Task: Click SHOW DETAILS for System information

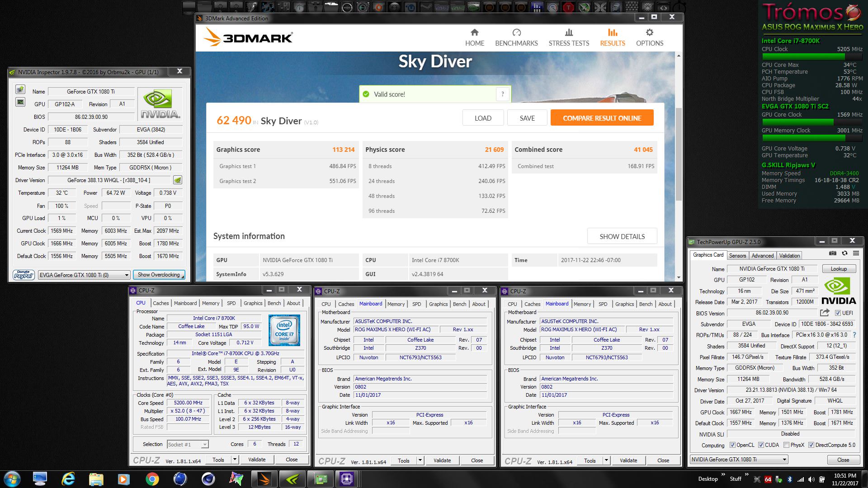Action: [622, 236]
